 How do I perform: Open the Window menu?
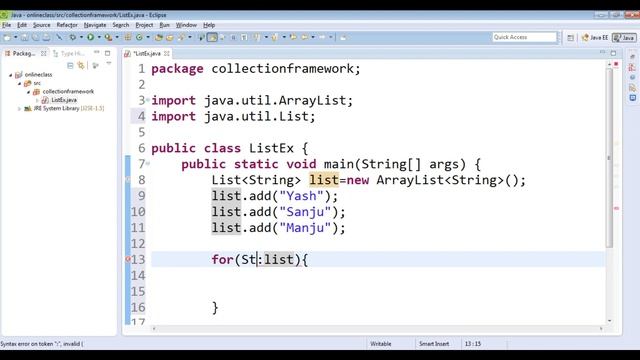click(186, 25)
